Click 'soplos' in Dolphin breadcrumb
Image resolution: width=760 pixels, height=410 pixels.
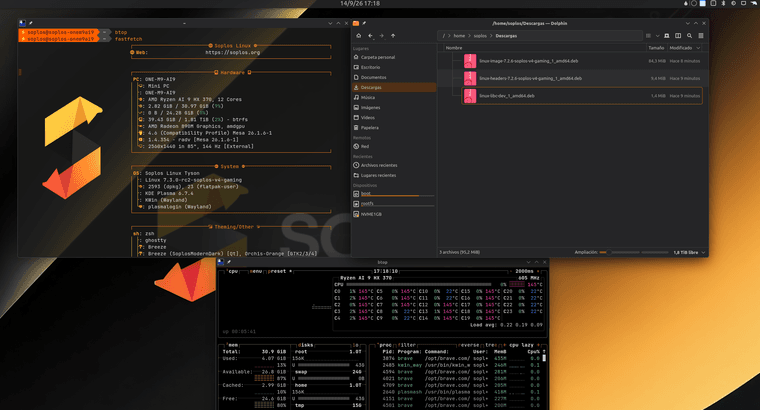pyautogui.click(x=480, y=36)
